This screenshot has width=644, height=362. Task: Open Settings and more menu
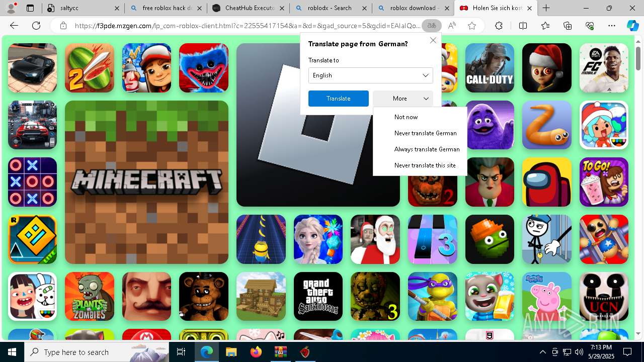(x=612, y=26)
